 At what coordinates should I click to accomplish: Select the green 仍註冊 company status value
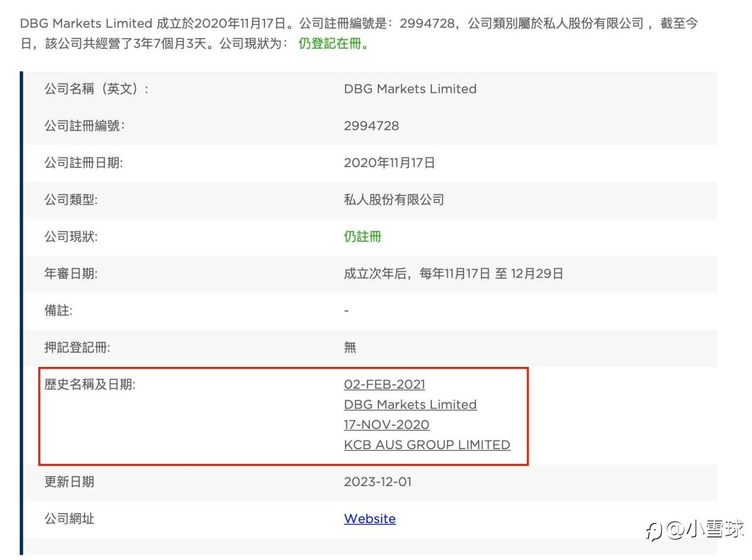point(362,237)
